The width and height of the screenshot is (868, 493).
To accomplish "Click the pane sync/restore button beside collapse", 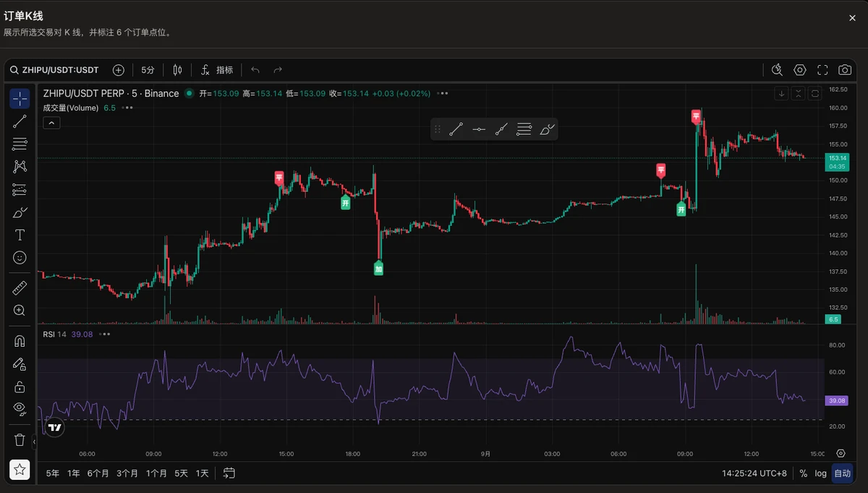I will [x=814, y=93].
